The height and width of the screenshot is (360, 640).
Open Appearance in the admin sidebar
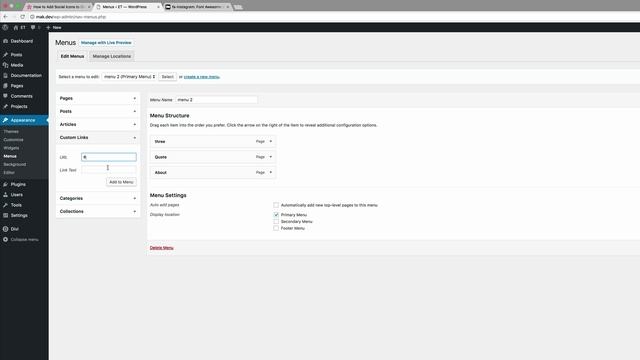(24, 120)
